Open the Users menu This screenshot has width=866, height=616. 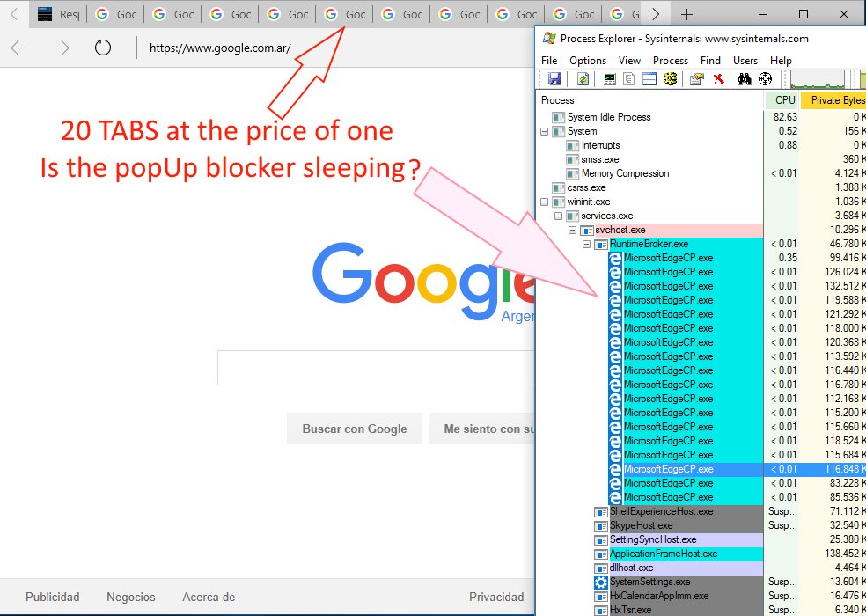(745, 60)
